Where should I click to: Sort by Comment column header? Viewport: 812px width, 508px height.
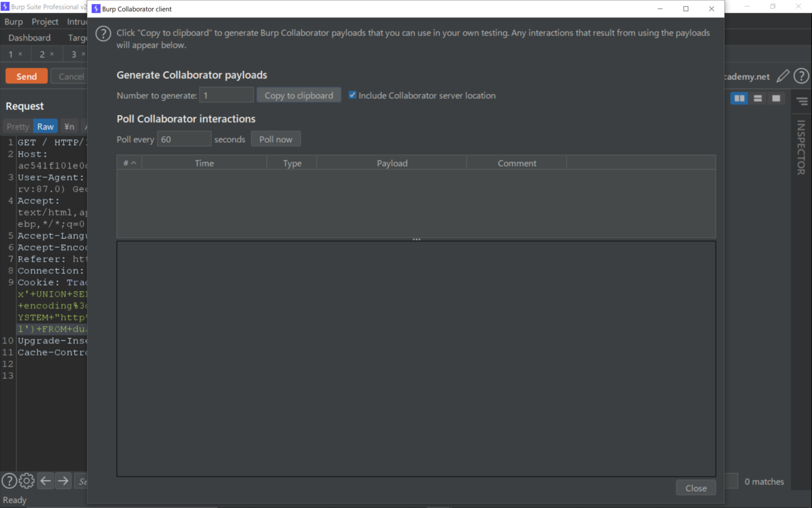pos(517,163)
